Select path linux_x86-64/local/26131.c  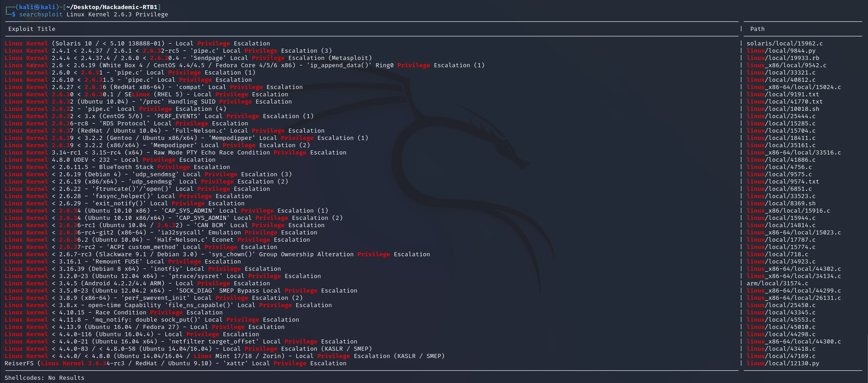pyautogui.click(x=794, y=298)
